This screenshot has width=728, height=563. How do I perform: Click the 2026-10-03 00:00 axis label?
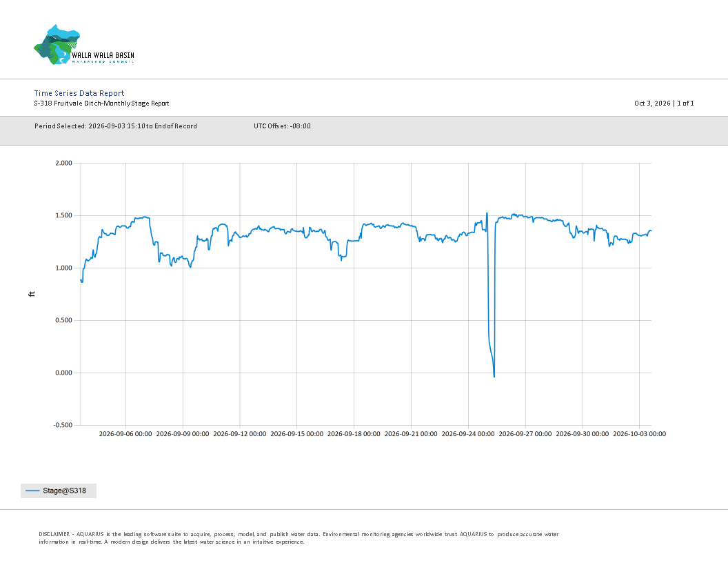pyautogui.click(x=639, y=434)
